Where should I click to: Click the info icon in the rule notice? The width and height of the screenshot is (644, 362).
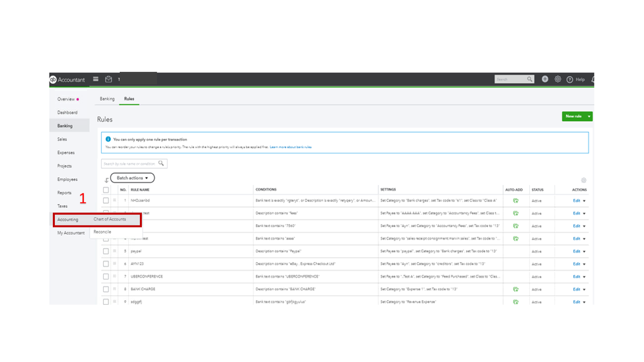[108, 139]
